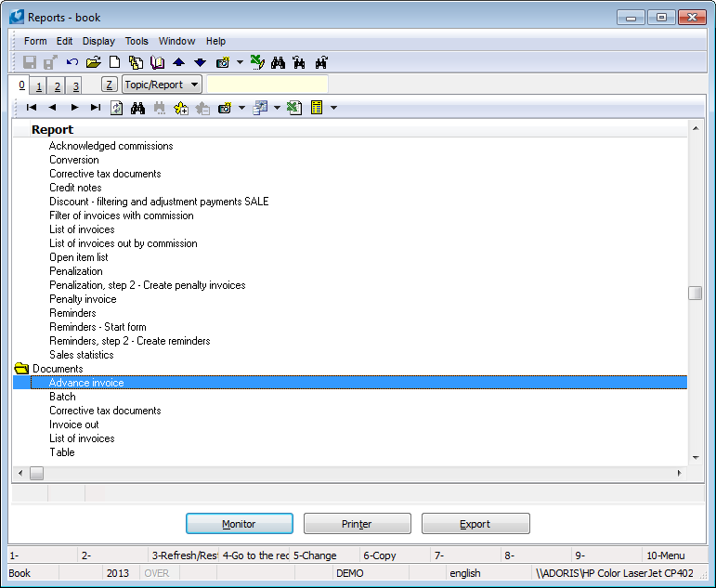716x588 pixels.
Task: Switch to tab 1
Action: point(39,85)
